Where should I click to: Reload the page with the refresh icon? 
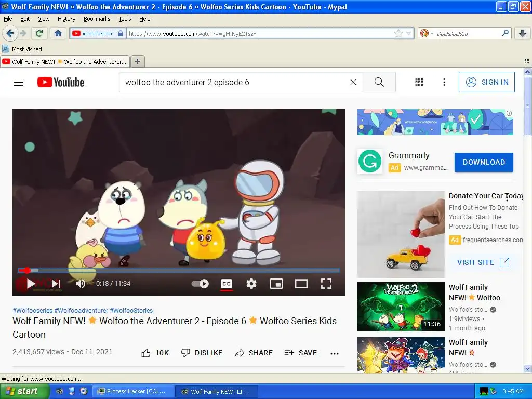click(39, 33)
